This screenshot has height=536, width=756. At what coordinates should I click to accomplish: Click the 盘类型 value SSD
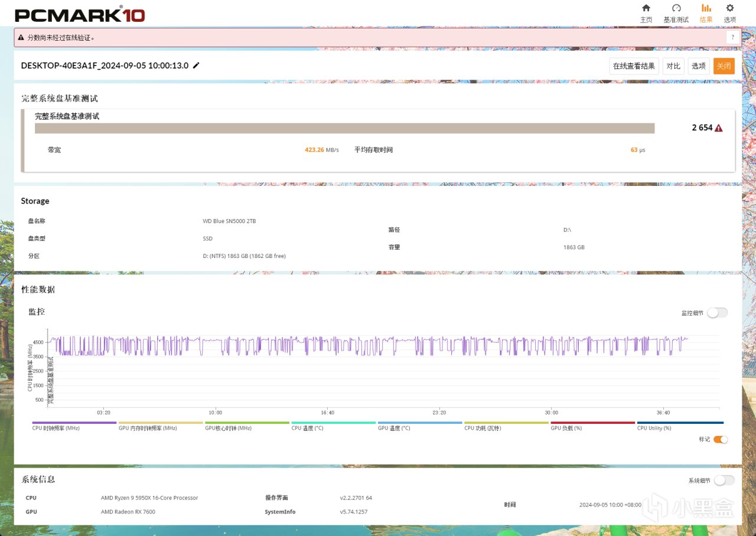207,238
